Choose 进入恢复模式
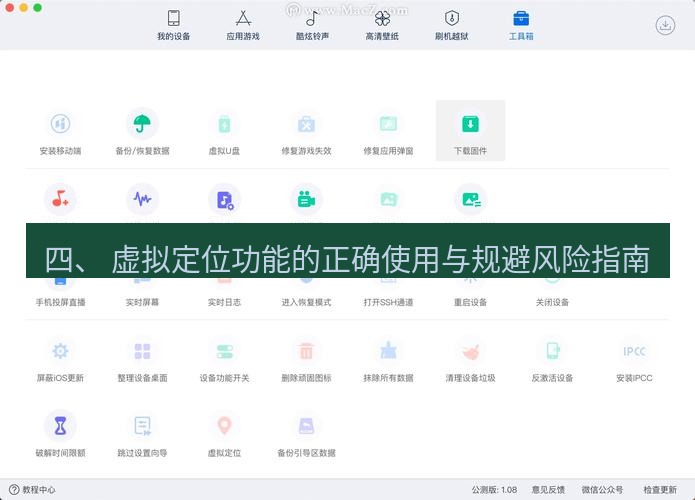 coord(306,302)
